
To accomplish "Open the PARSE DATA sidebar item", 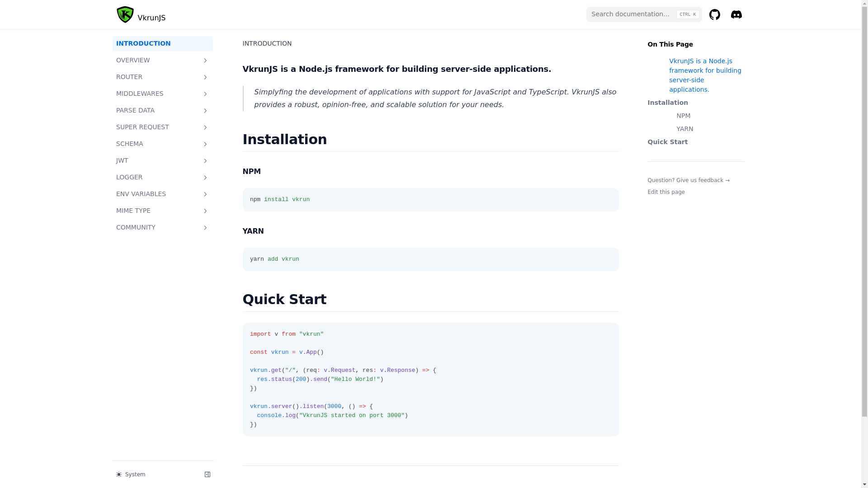I will tap(163, 110).
